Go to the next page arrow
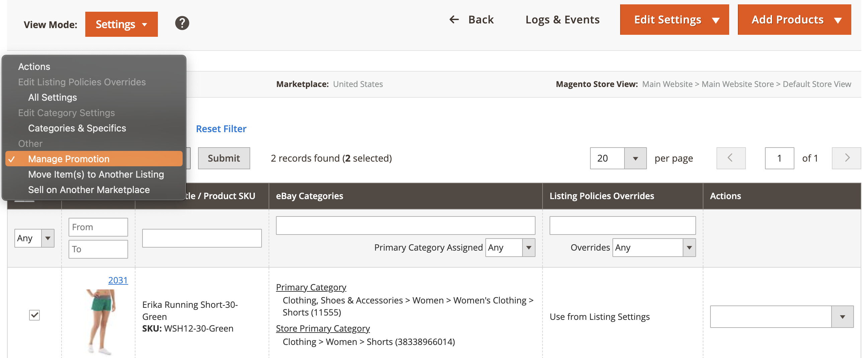Screen dimensions: 868x358 tap(847, 158)
